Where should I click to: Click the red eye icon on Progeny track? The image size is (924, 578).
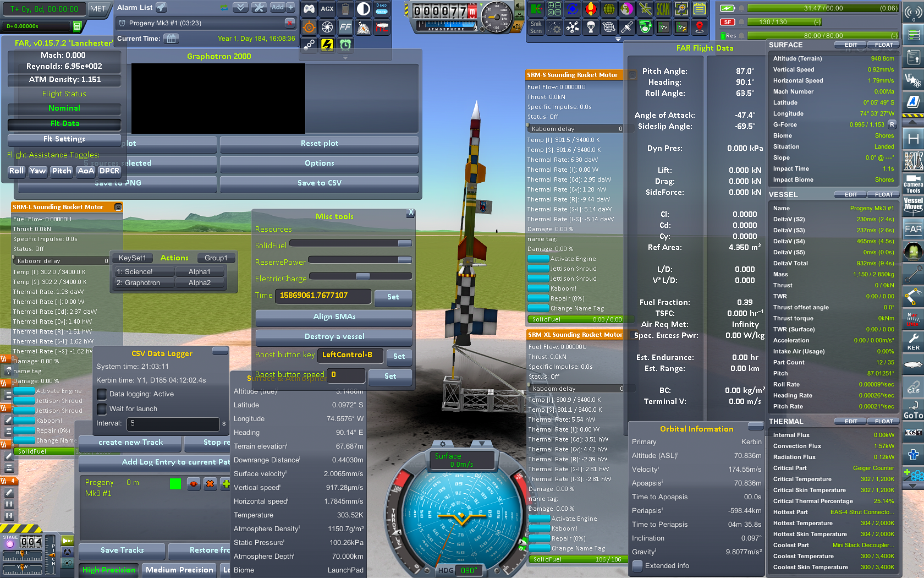click(x=194, y=484)
